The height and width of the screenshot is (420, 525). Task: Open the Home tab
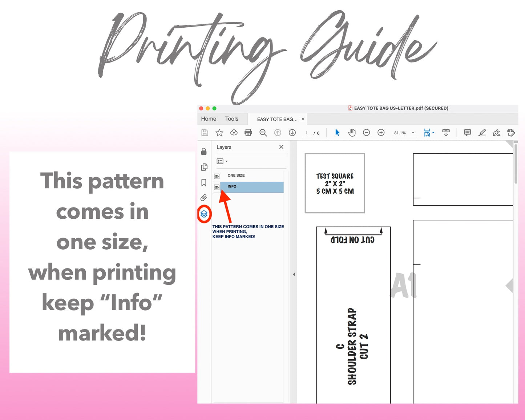point(208,119)
